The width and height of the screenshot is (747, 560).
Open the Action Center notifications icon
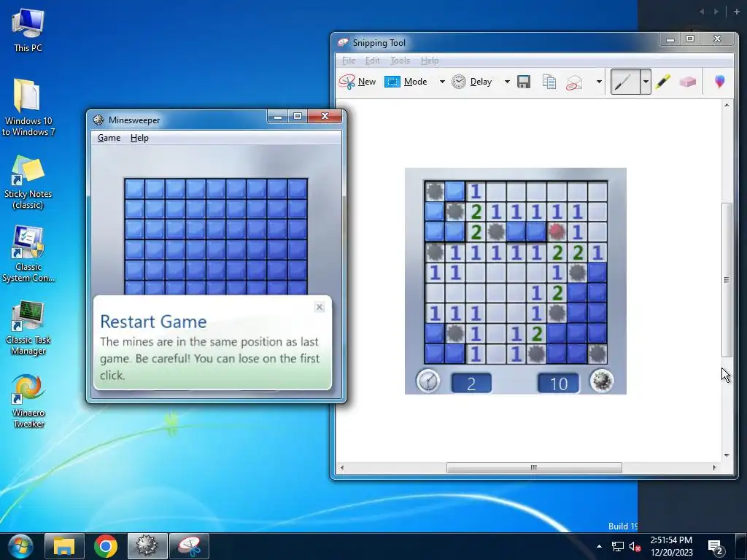[x=716, y=548]
